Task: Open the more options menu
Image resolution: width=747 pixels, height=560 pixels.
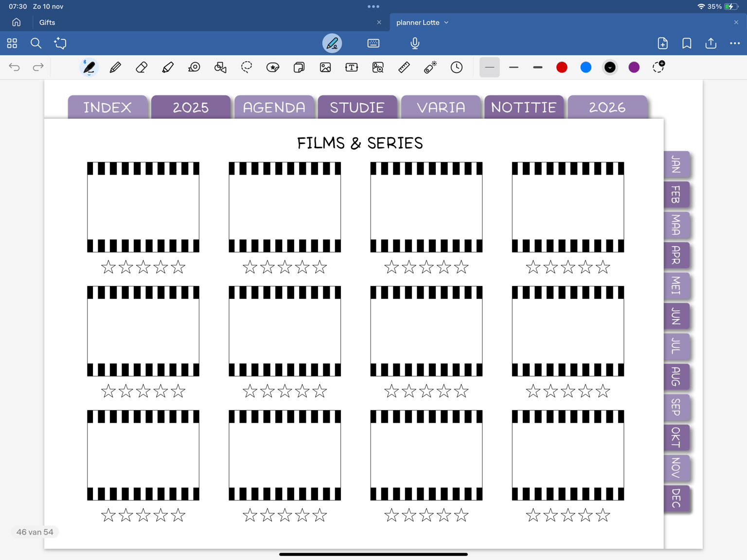Action: [x=735, y=43]
